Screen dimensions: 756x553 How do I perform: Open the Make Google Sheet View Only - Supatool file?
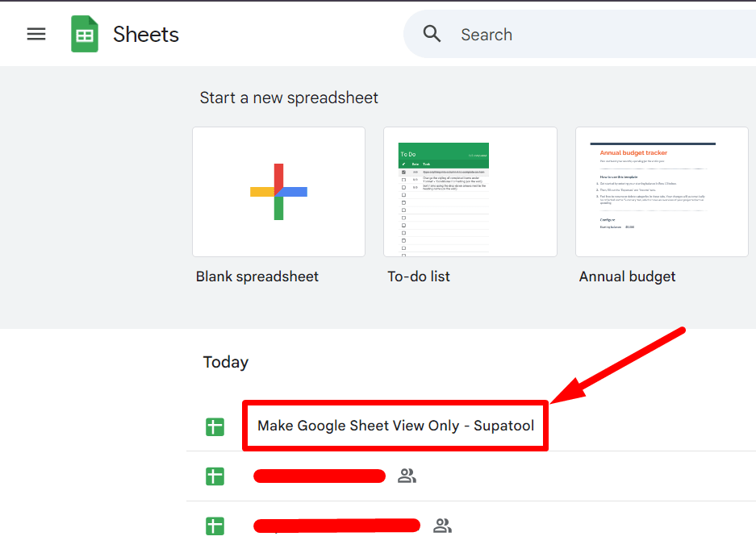point(395,426)
